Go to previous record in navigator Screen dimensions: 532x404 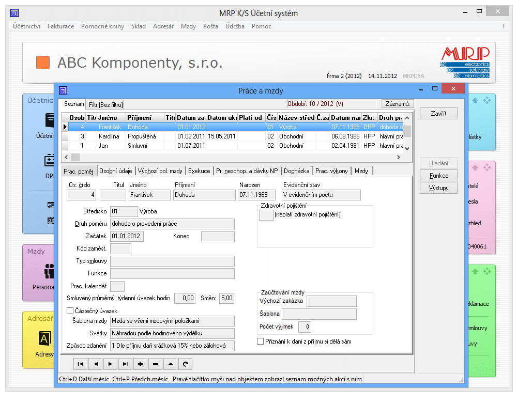[x=96, y=364]
